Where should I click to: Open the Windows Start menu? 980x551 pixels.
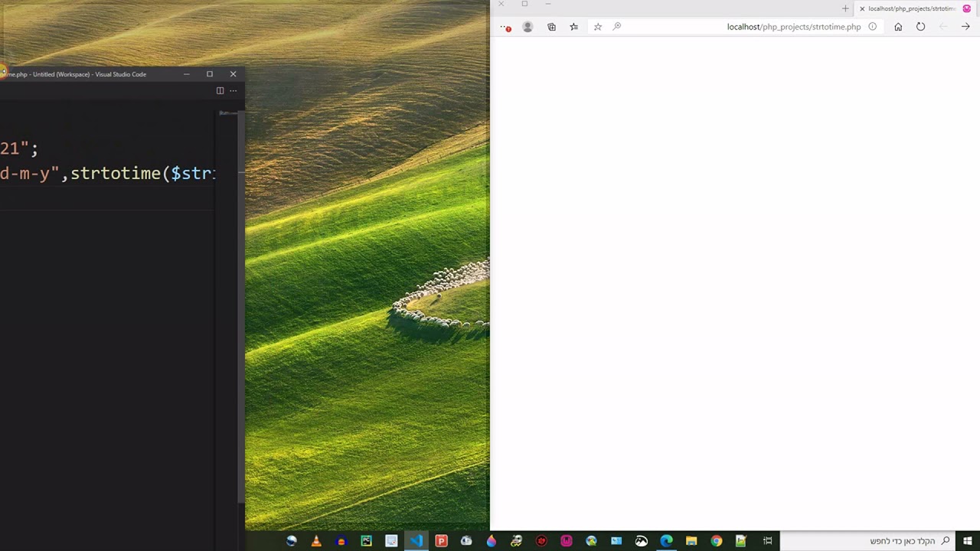pos(968,541)
